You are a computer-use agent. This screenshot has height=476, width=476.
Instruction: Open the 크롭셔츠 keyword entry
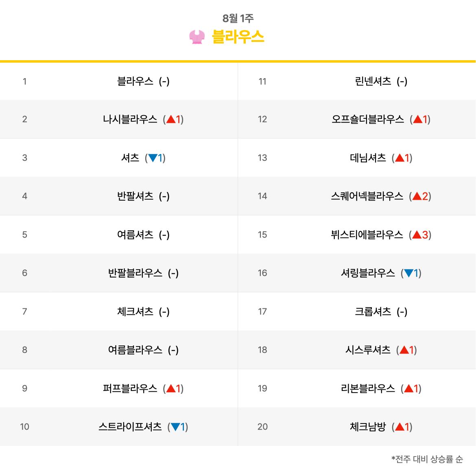(373, 312)
